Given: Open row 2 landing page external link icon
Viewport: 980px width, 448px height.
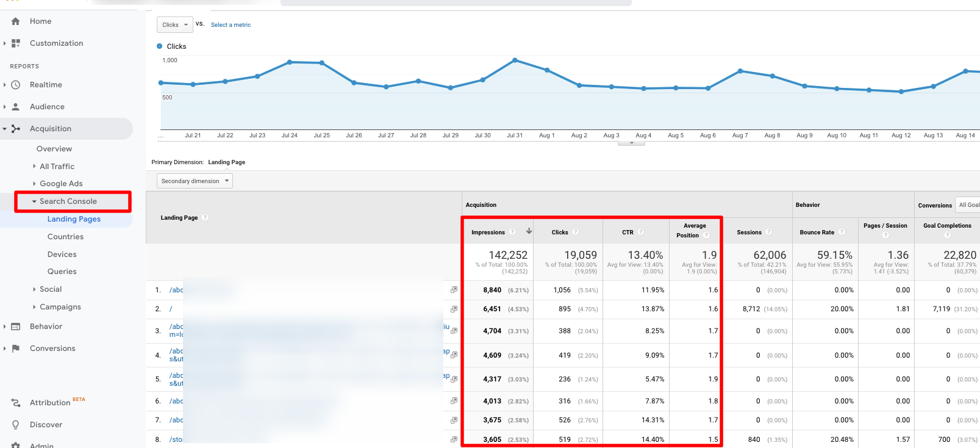Looking at the screenshot, I should click(454, 309).
